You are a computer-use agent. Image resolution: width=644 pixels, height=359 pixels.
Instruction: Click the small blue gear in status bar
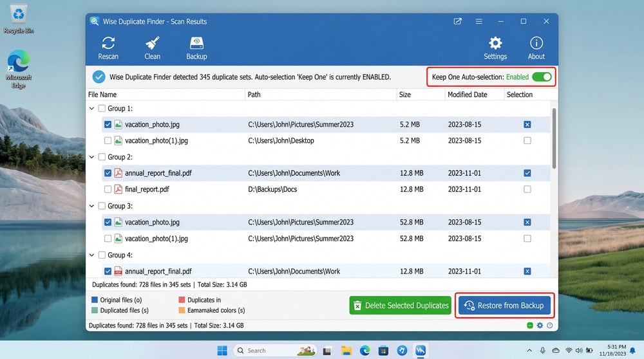[540, 326]
